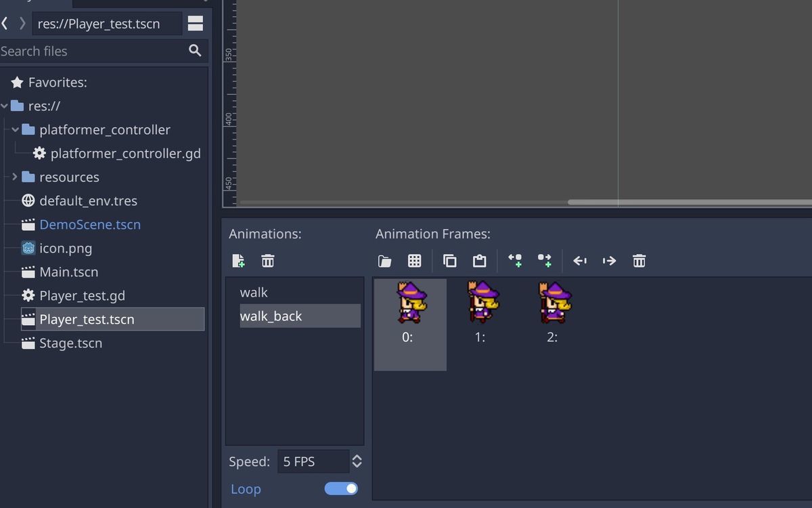The height and width of the screenshot is (508, 812).
Task: Collapse the platformer_controller folder
Action: tap(15, 129)
